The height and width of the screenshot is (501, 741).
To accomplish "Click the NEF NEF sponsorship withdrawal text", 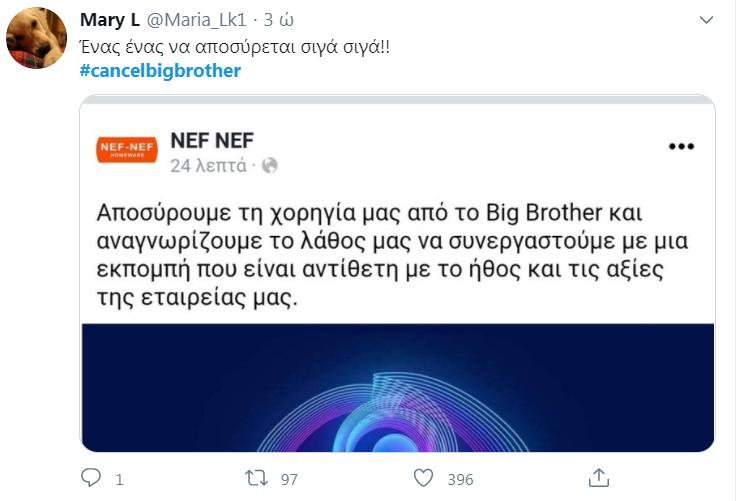I will pos(395,256).
